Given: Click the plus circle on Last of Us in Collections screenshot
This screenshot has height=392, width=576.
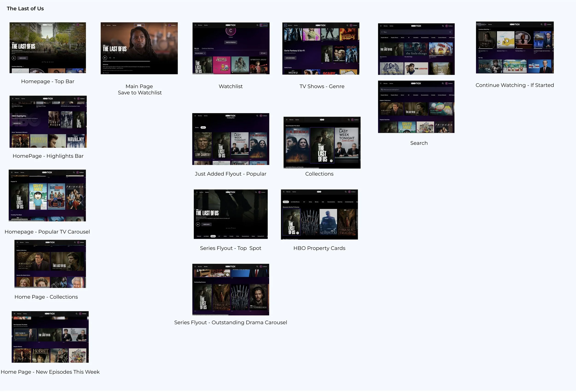Looking at the screenshot, I should coord(331,161).
